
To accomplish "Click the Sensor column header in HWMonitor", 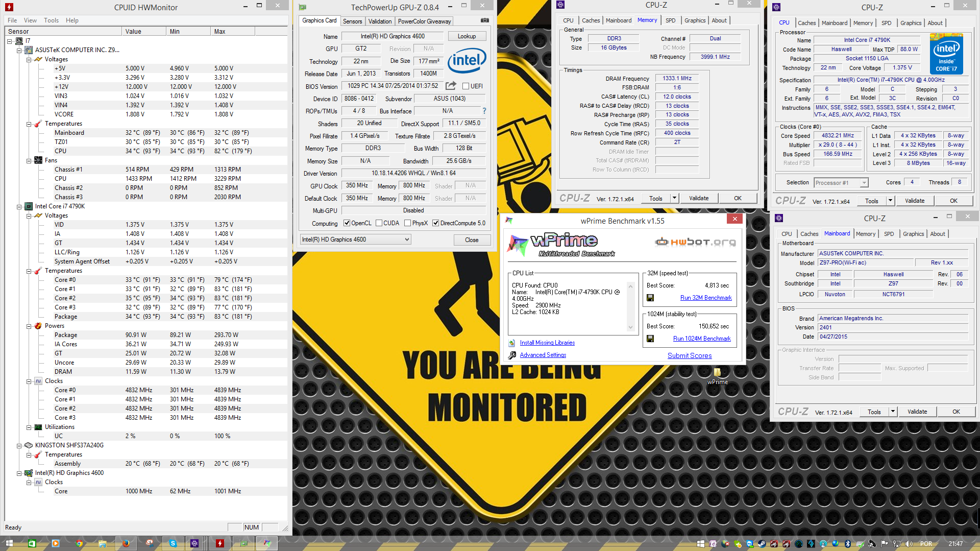I will point(63,31).
